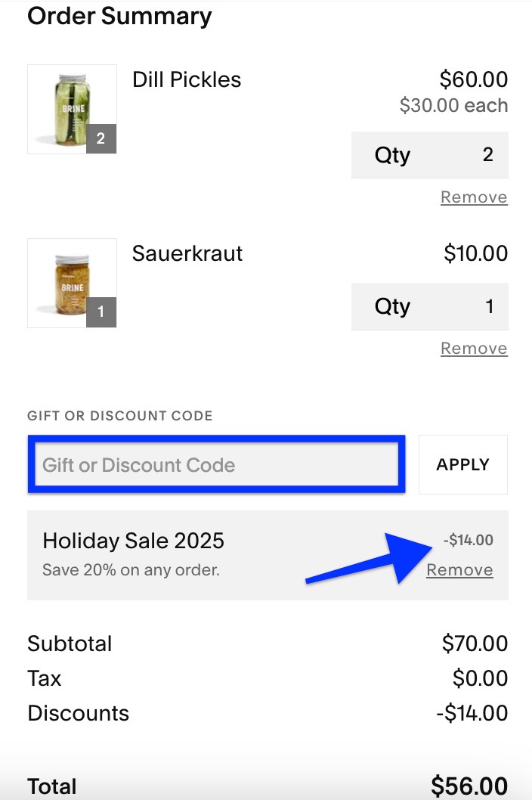
Task: Remove the Holiday Sale 2025 discount
Action: 459,569
